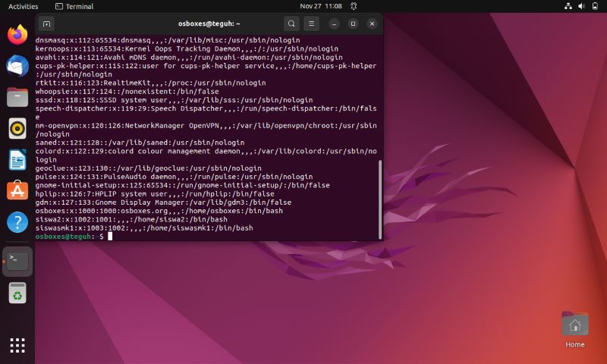Click the rtkit RealtimeKit line

tap(150, 83)
